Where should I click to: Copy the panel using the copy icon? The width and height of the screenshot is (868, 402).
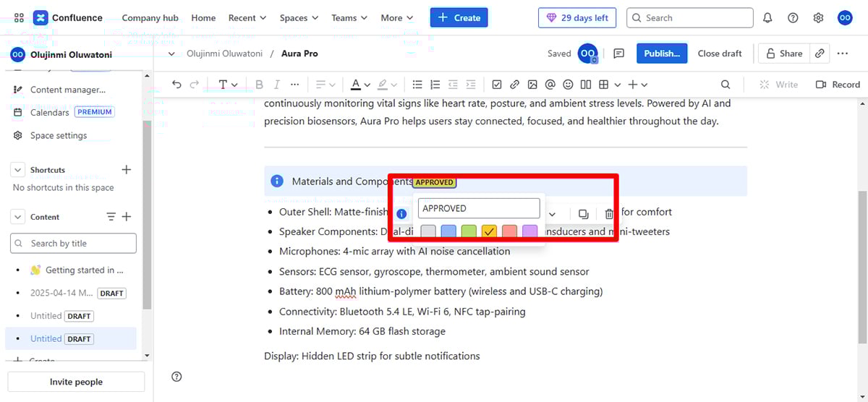(x=583, y=214)
